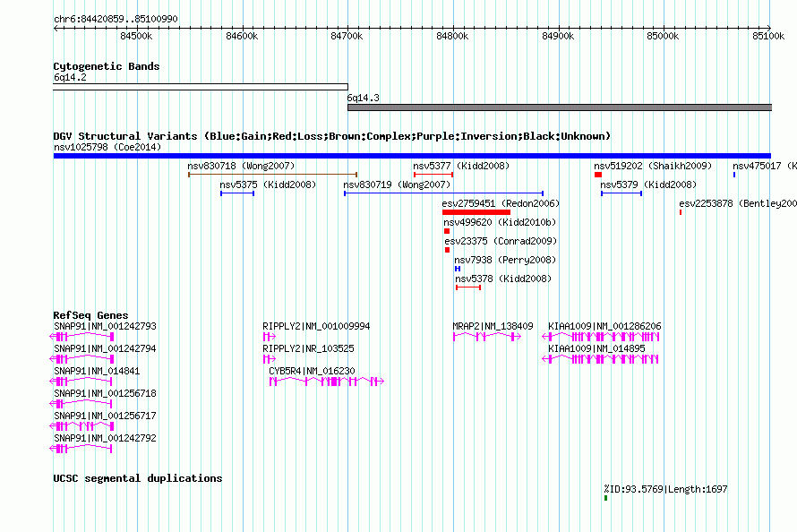Image resolution: width=797 pixels, height=532 pixels.
Task: Click the RIPPLY2 NM_001009994 gene glyph
Action: click(x=270, y=337)
